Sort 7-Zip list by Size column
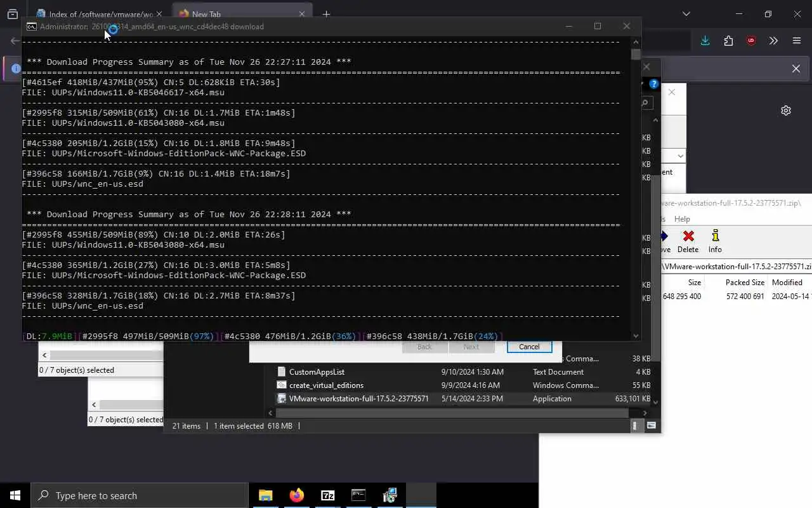Screen dimensions: 812x508 [695, 283]
